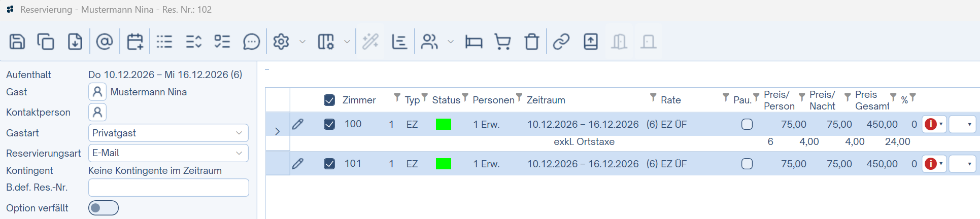Uncheck the checkbox for room 100
Image resolution: width=980 pixels, height=219 pixels.
click(x=329, y=124)
